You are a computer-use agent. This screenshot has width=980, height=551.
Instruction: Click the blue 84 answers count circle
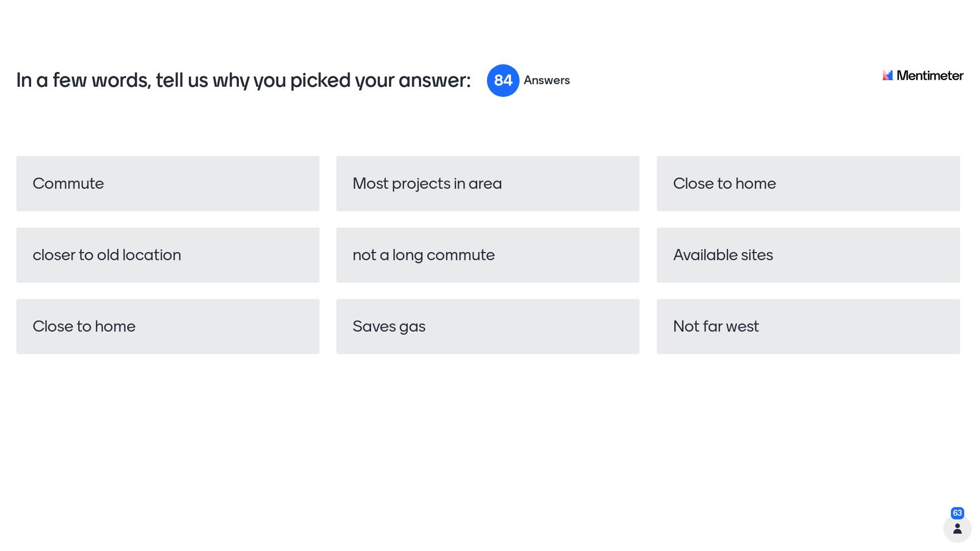(x=503, y=81)
